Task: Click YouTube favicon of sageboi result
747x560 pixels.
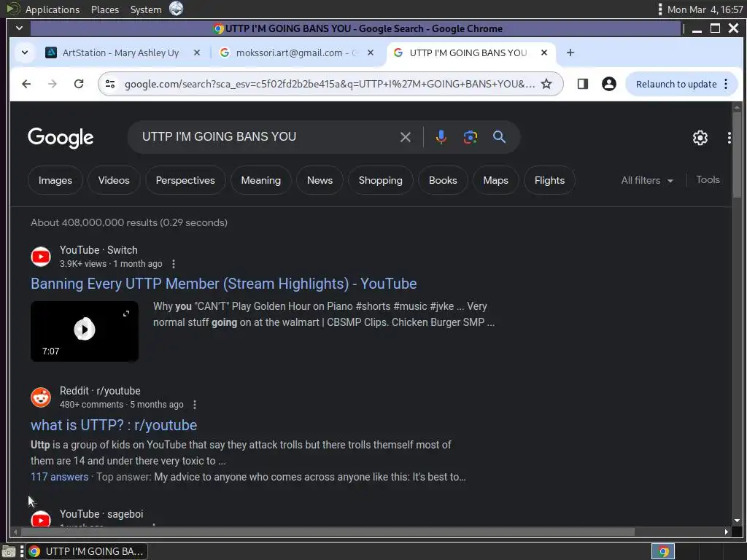Action: coord(41,518)
